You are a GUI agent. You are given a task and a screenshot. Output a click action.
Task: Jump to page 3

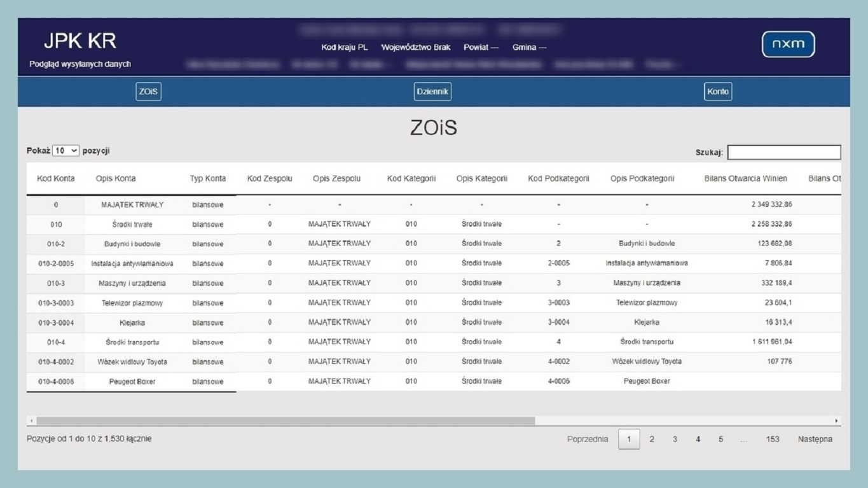tap(675, 439)
